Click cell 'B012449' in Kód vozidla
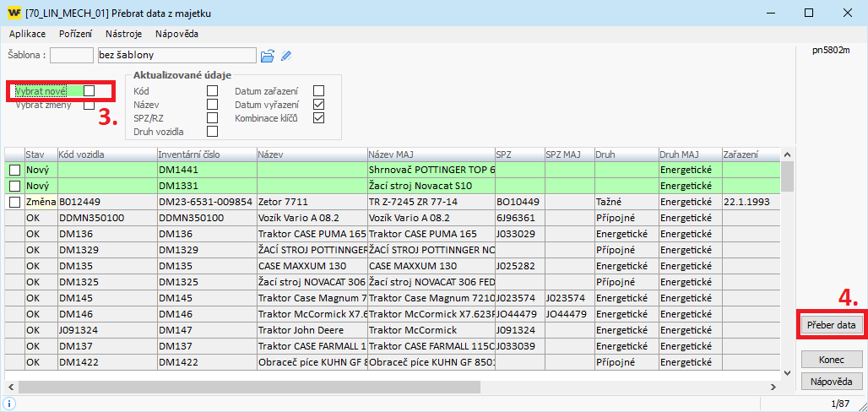 tap(107, 202)
